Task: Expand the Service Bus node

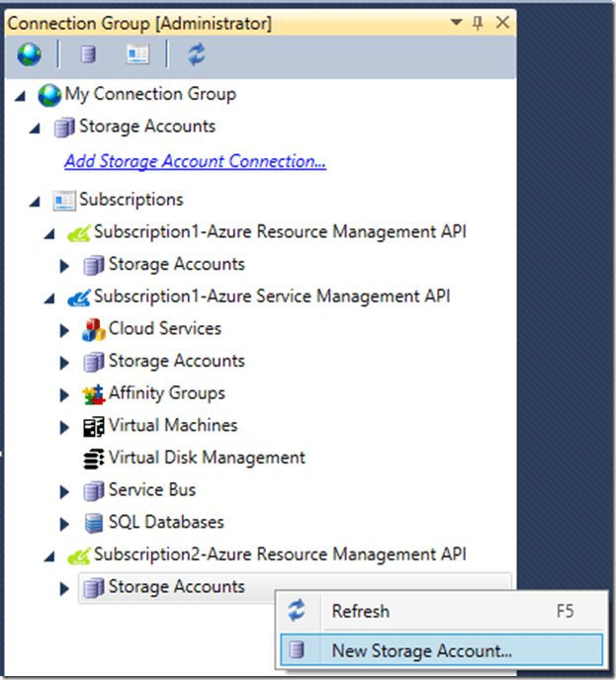Action: (x=64, y=492)
